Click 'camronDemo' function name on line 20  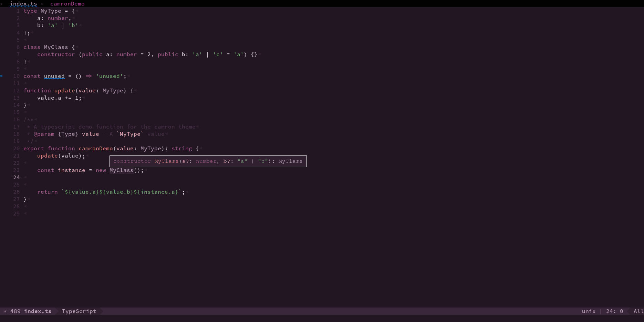[x=95, y=149]
